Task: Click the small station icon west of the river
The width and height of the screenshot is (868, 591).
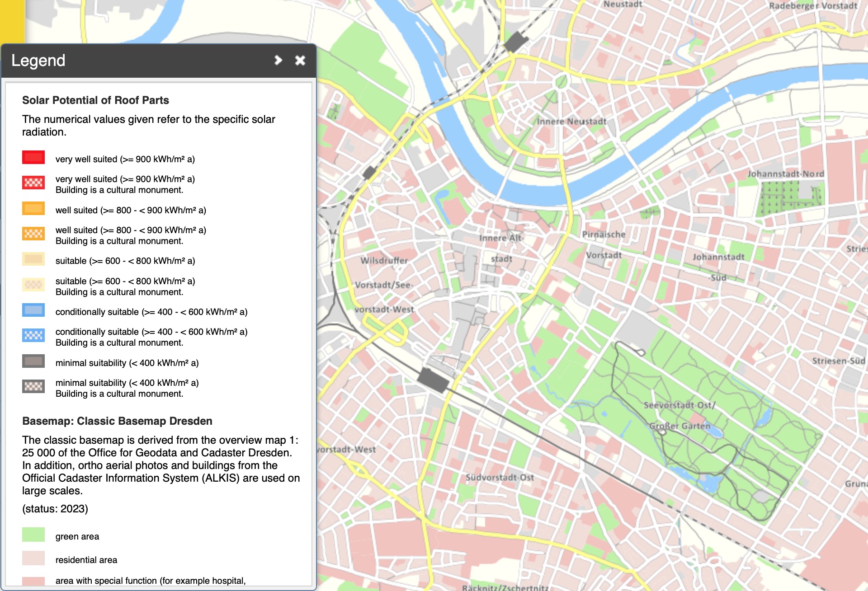Action: 369,173
